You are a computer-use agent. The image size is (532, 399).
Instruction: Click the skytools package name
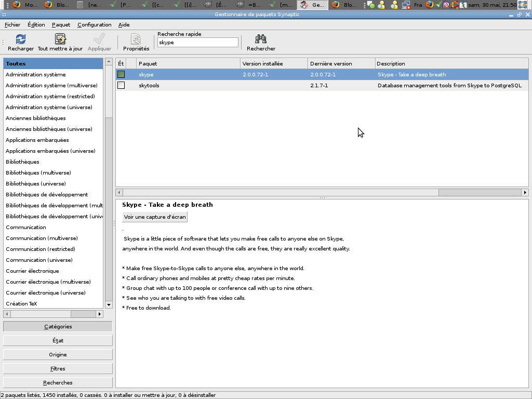point(149,86)
